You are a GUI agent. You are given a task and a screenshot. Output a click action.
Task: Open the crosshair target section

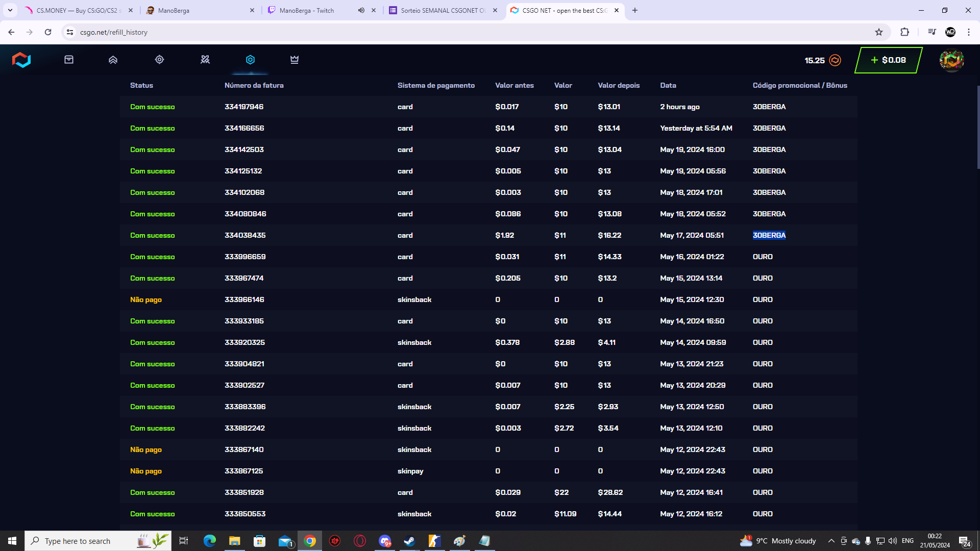(x=159, y=60)
